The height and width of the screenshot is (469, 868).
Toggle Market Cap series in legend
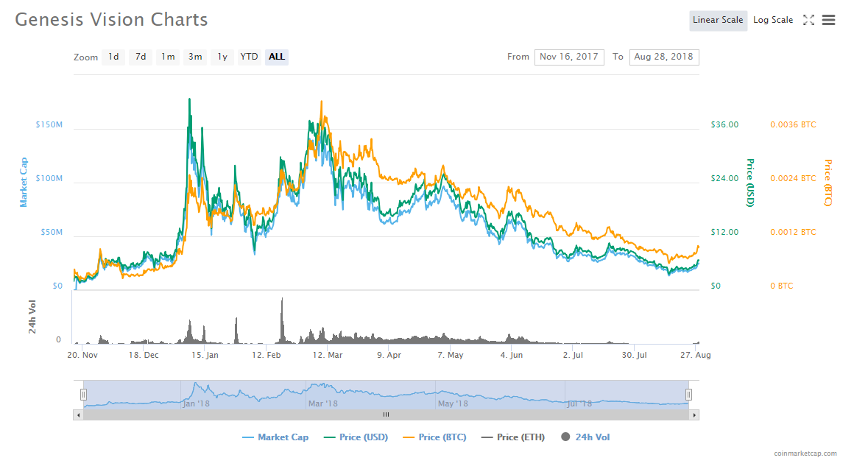(275, 437)
